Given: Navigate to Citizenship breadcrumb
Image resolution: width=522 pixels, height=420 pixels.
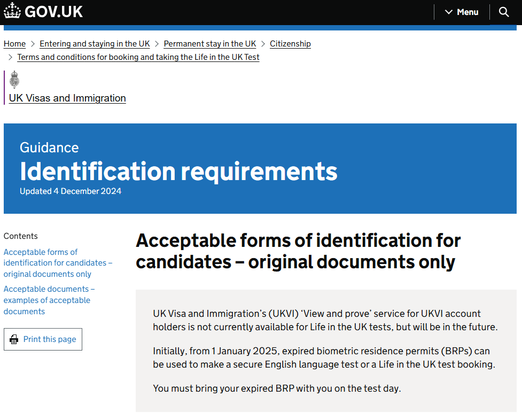Looking at the screenshot, I should tap(290, 44).
